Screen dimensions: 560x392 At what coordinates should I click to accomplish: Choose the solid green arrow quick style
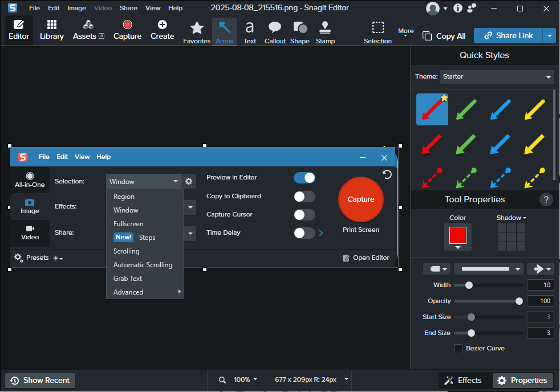466,109
